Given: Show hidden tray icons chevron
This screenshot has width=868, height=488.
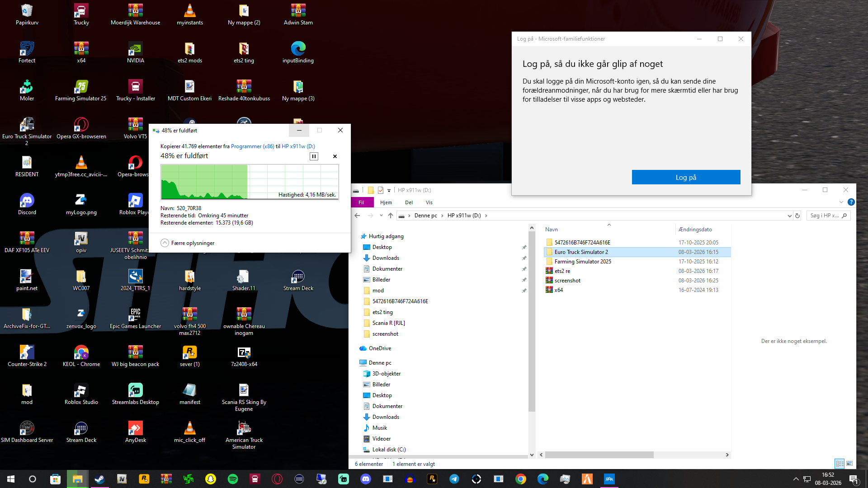Looking at the screenshot, I should click(796, 479).
